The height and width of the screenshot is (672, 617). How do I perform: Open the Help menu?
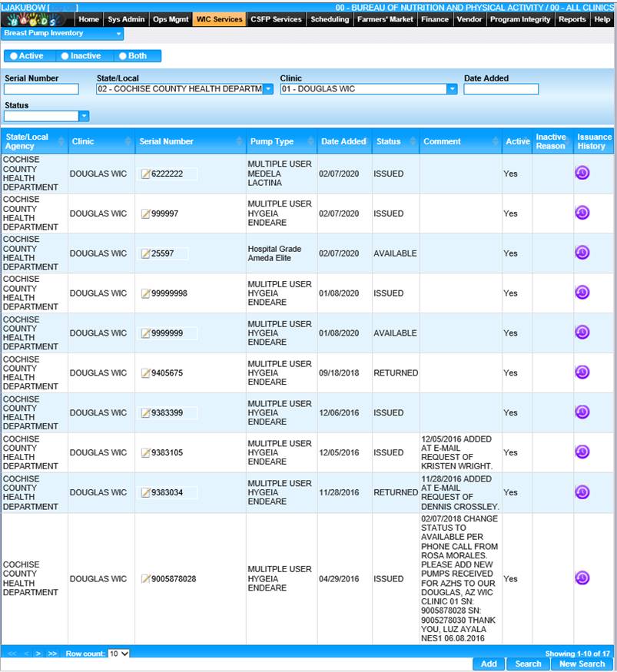(x=602, y=19)
